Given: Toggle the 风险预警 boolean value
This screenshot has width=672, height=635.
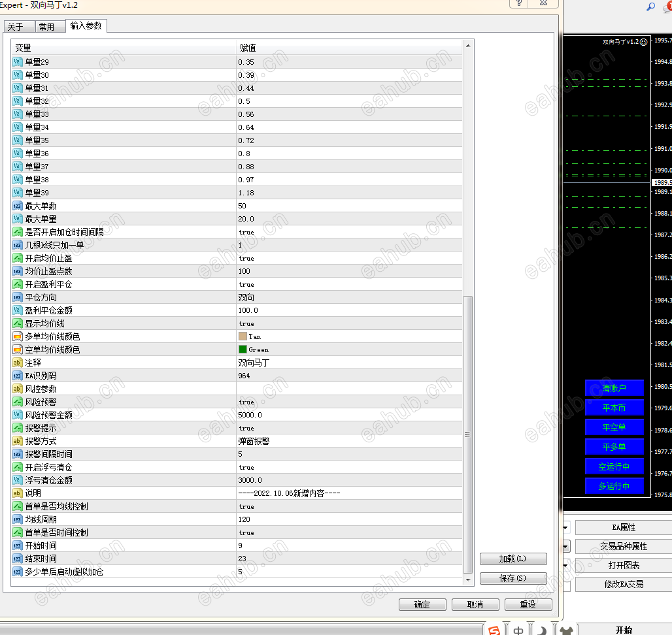Looking at the screenshot, I should coord(246,402).
